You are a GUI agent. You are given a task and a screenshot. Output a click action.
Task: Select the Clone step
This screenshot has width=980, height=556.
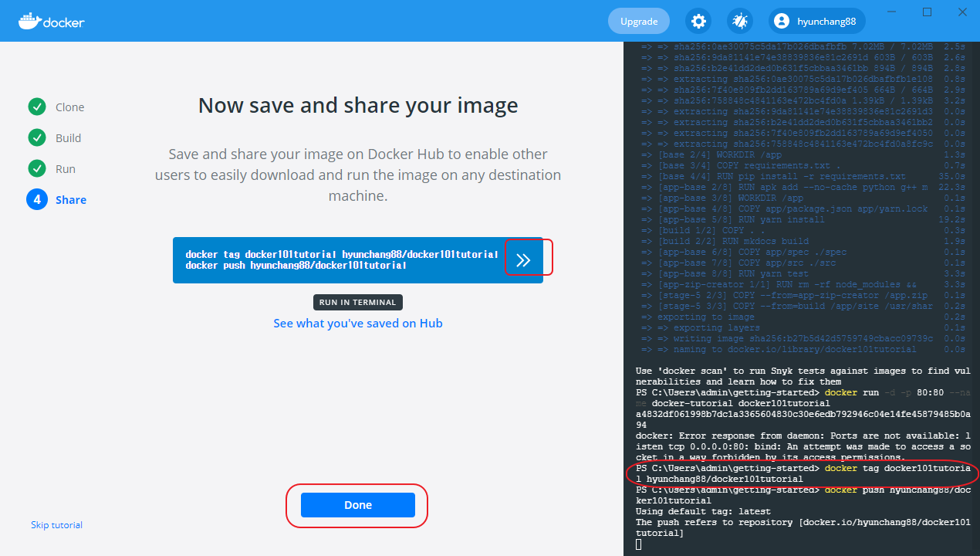pyautogui.click(x=56, y=107)
